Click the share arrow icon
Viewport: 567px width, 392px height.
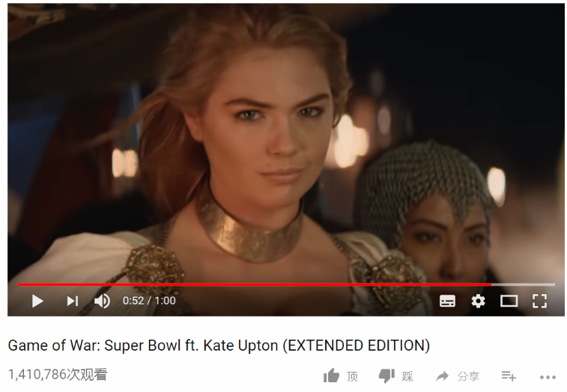point(442,376)
